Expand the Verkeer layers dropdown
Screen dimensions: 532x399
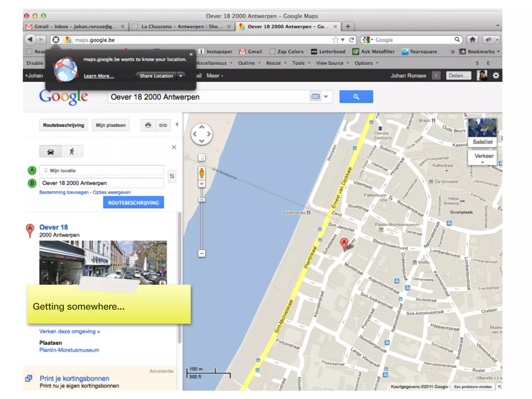click(483, 162)
